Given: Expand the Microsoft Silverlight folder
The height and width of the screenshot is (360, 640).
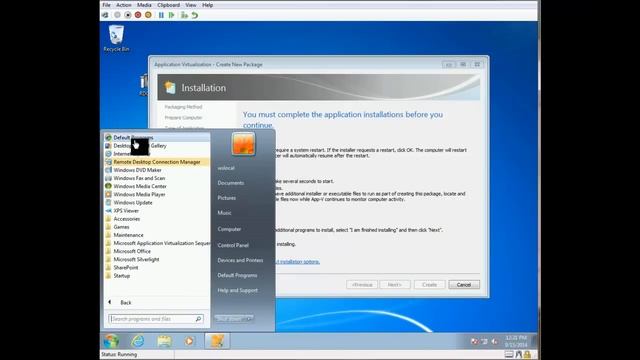Looking at the screenshot, I should (x=157, y=260).
